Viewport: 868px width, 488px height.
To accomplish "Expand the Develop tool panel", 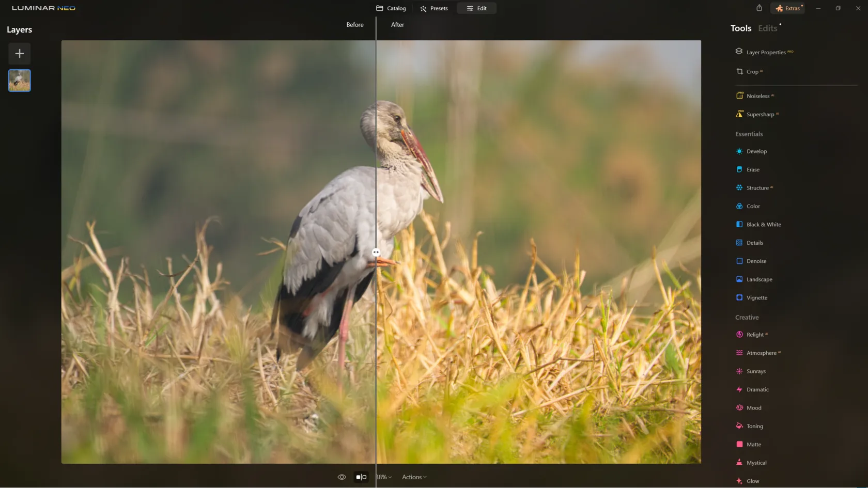I will [756, 151].
